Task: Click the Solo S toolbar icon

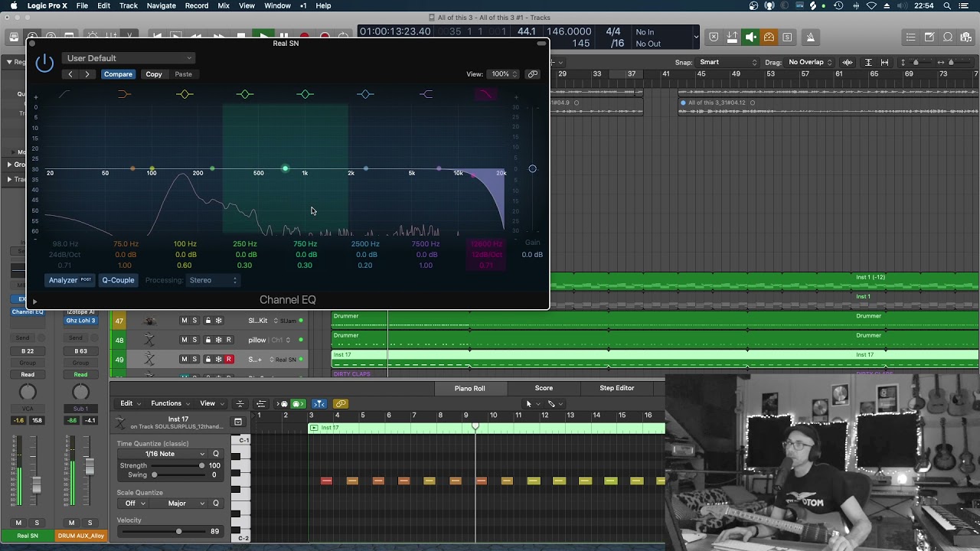Action: point(787,37)
